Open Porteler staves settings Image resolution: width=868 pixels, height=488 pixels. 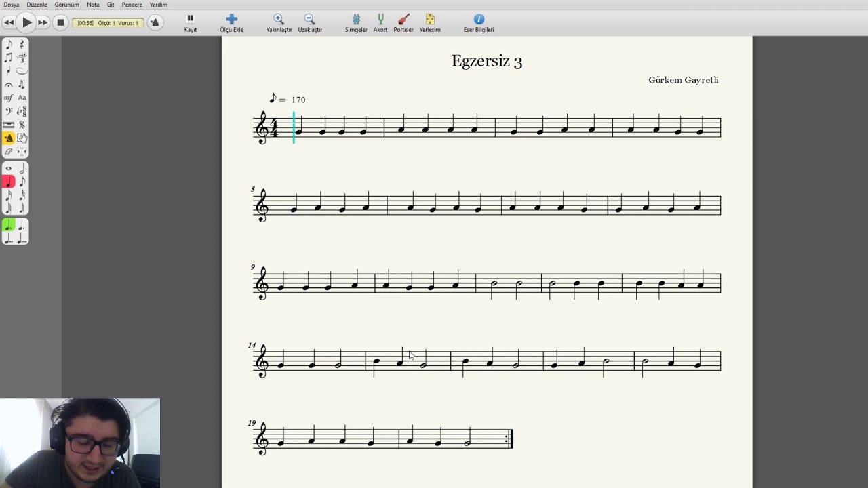coord(403,23)
